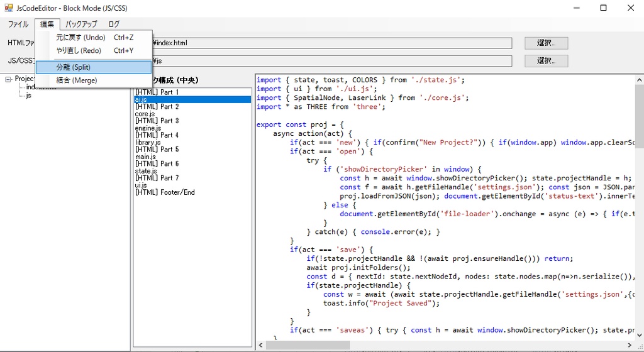Image resolution: width=644 pixels, height=352 pixels.
Task: Select [HTML] Part 4 block
Action: tap(192, 135)
